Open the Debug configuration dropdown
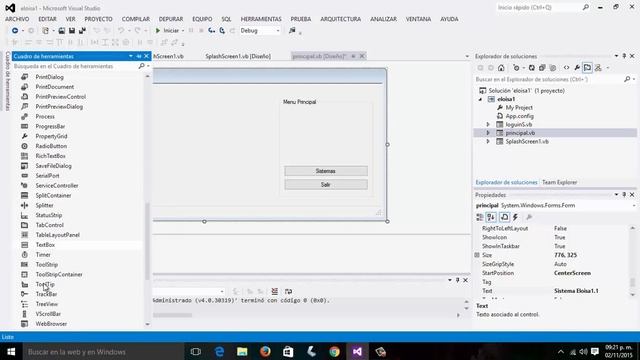This screenshot has width=640, height=360. tap(278, 31)
